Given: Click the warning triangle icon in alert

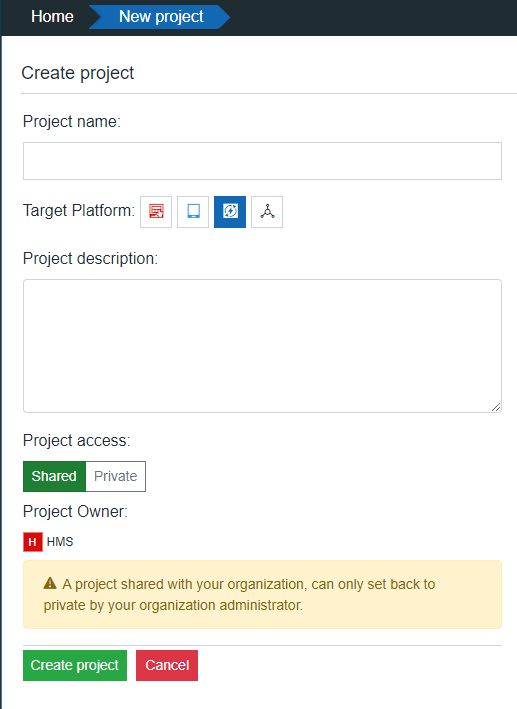Looking at the screenshot, I should coord(50,583).
